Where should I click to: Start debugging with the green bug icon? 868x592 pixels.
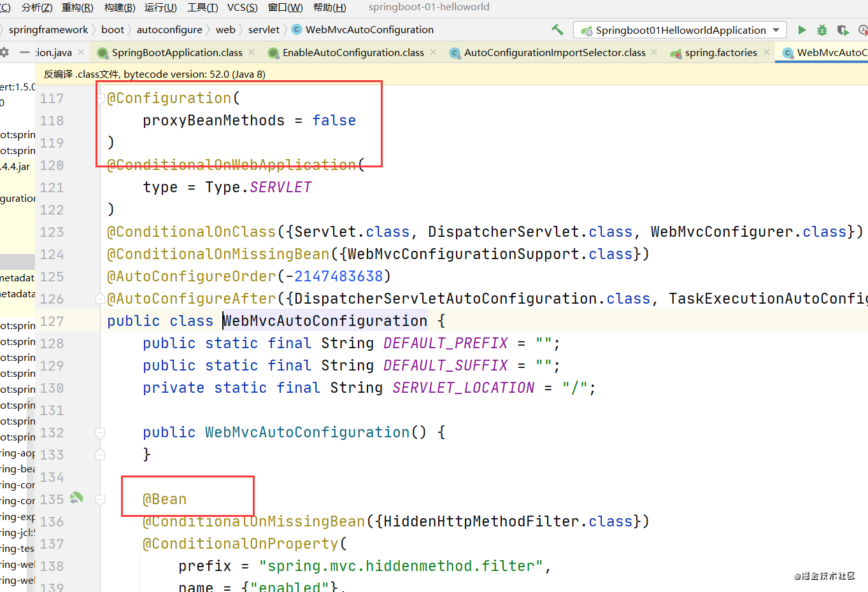coord(822,30)
